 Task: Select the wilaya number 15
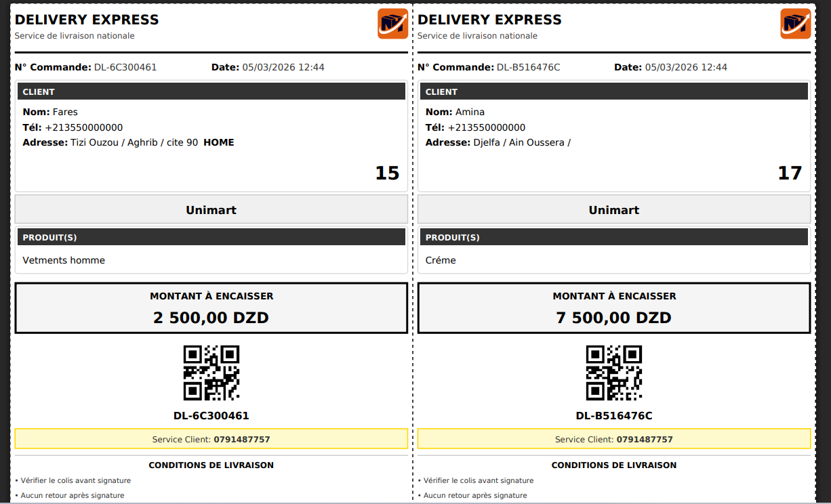pos(387,173)
